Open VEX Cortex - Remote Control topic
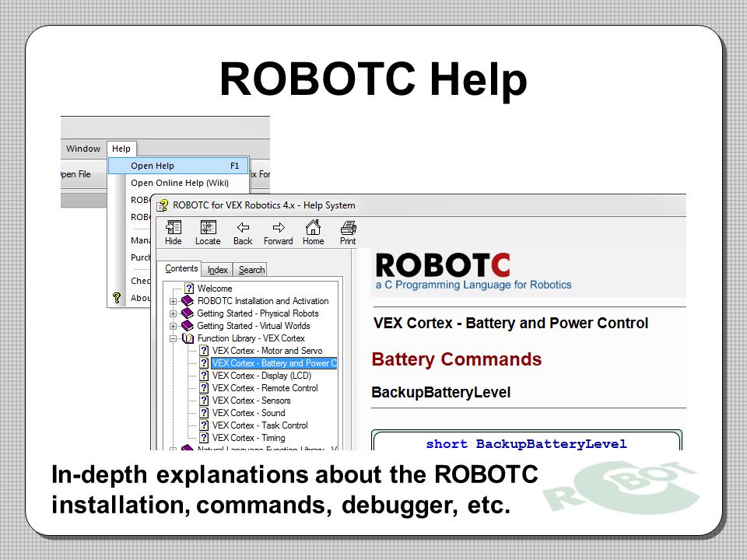Screen dimensions: 747x560 pyautogui.click(x=265, y=387)
